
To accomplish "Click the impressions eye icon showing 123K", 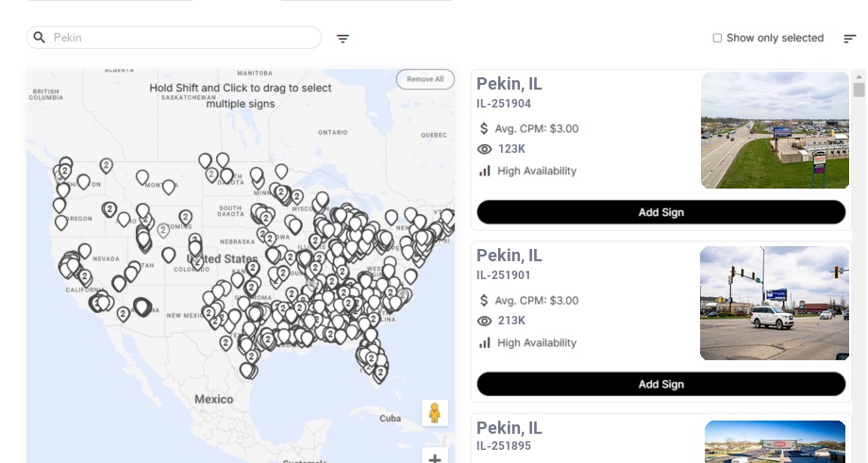I will pyautogui.click(x=485, y=149).
